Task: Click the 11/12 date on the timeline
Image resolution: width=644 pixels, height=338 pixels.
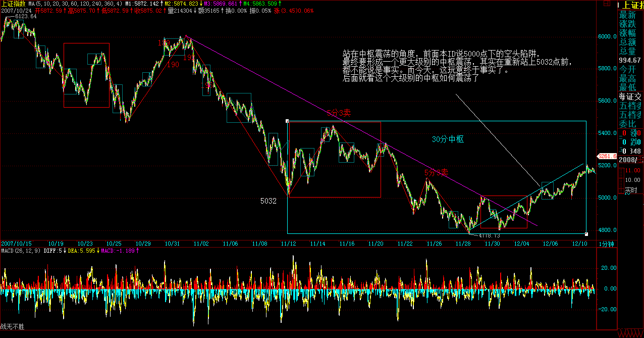Action: click(x=288, y=244)
